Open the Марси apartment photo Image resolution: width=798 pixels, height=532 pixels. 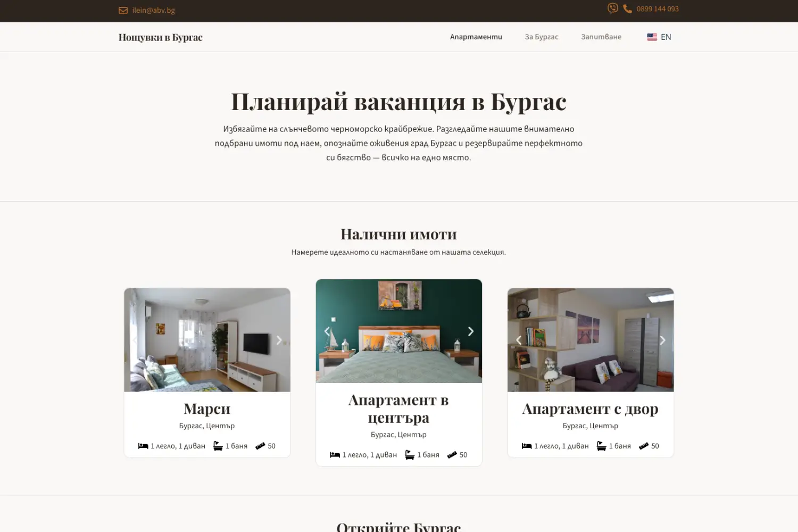(207, 340)
